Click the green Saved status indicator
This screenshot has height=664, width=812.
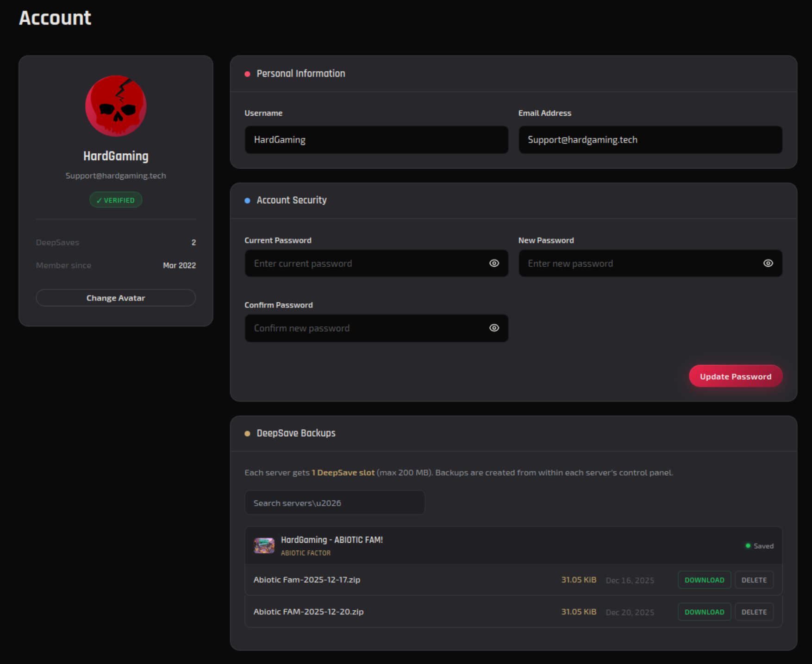(x=759, y=546)
